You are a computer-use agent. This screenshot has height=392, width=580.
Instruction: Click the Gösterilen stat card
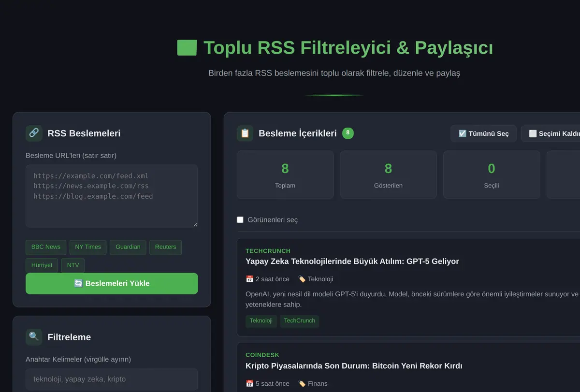[x=388, y=174]
